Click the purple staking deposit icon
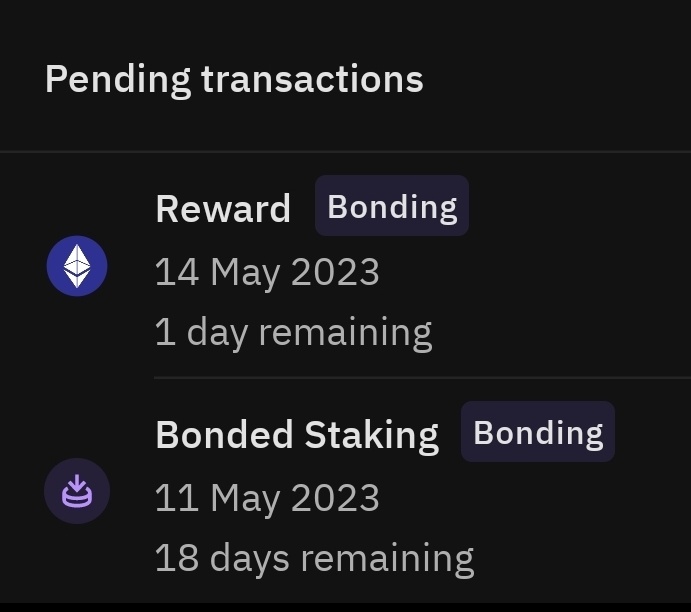The image size is (691, 612). point(77,491)
